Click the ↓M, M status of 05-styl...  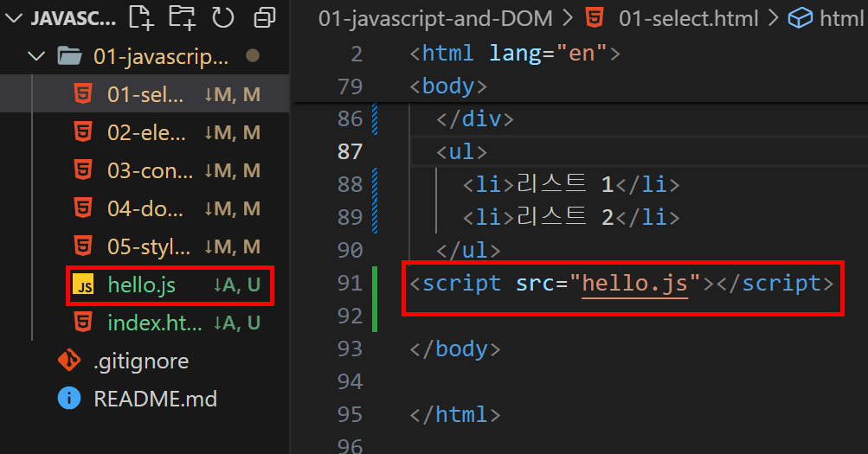(233, 247)
